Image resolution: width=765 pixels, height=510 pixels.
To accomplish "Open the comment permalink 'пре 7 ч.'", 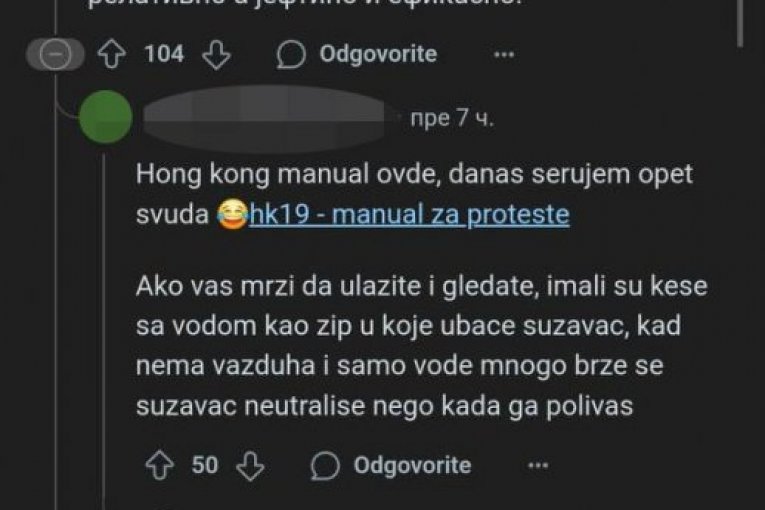I will (x=452, y=118).
